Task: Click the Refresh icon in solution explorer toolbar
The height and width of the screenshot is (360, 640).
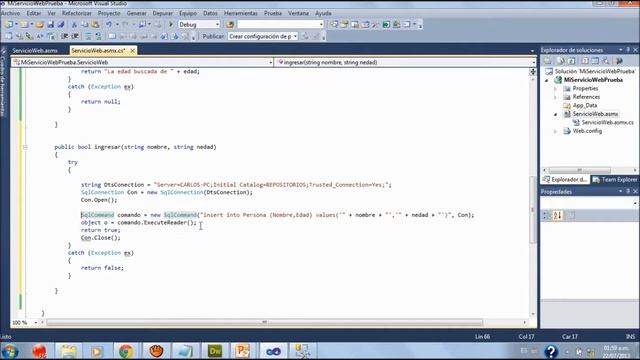Action: click(571, 61)
